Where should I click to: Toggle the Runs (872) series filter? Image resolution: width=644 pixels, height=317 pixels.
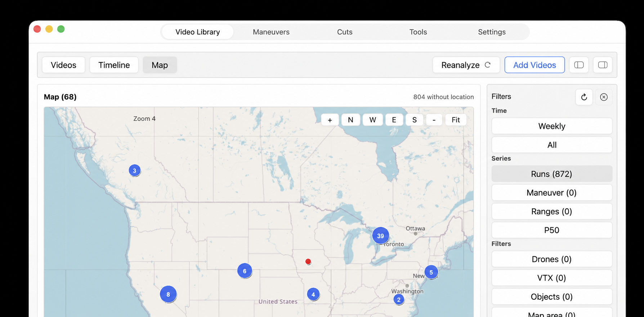click(x=552, y=174)
